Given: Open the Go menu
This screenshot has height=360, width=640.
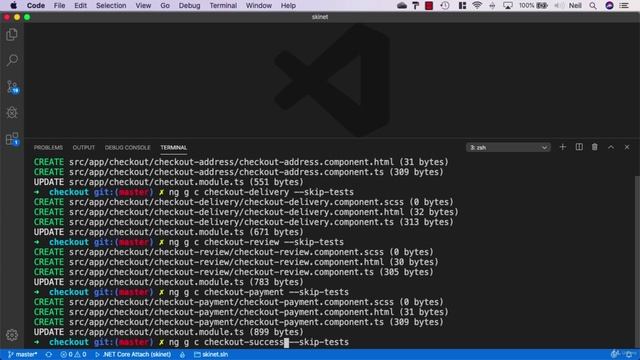Looking at the screenshot, I should [x=165, y=6].
